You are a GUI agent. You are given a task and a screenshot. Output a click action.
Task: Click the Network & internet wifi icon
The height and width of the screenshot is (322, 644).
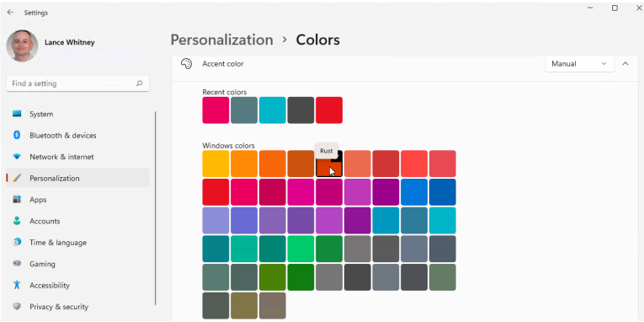tap(17, 157)
